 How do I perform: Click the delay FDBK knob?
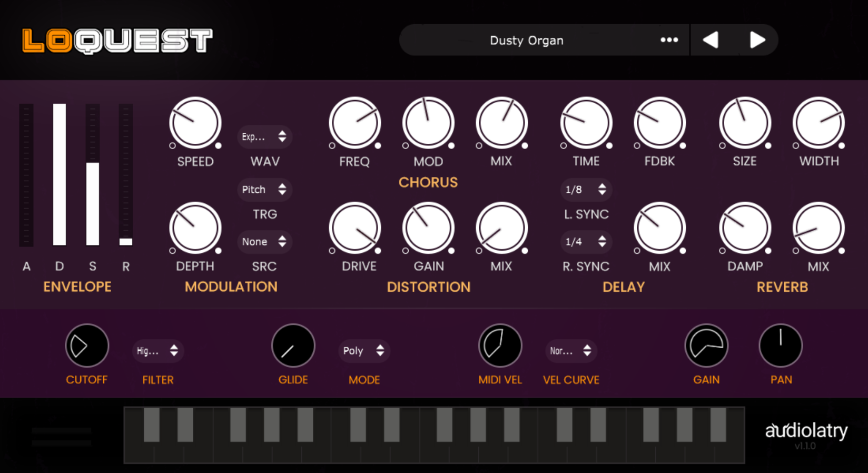tap(659, 123)
